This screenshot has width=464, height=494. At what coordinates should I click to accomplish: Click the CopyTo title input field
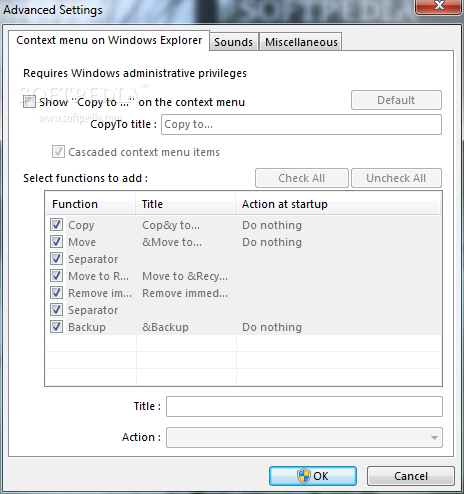[301, 124]
